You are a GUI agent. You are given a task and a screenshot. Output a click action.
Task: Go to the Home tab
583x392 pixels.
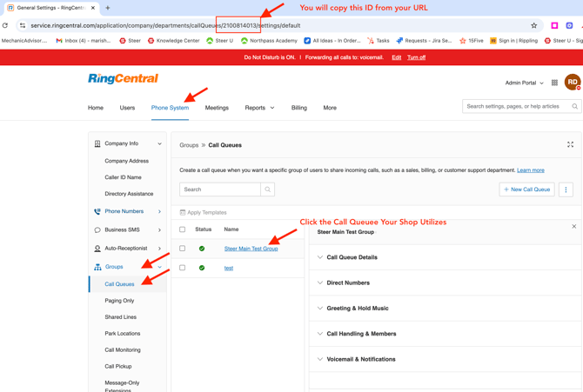(96, 108)
